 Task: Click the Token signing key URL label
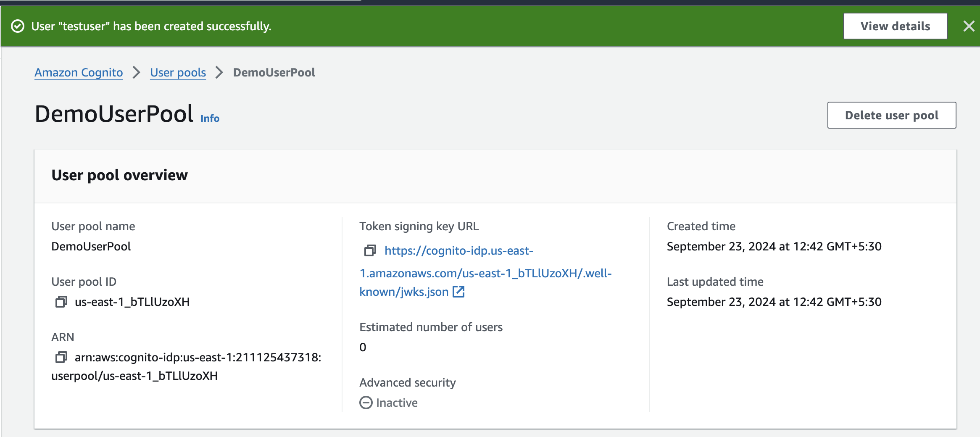419,226
